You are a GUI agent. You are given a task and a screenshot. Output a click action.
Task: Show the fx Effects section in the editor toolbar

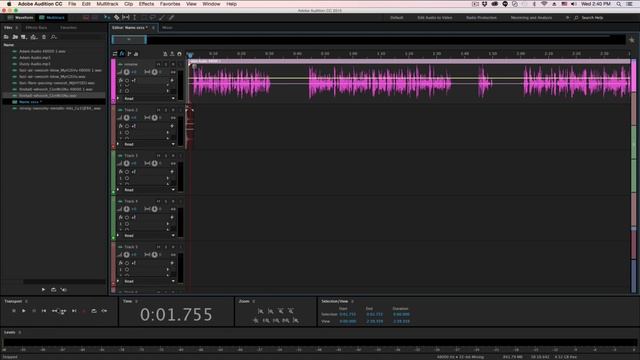pyautogui.click(x=122, y=53)
